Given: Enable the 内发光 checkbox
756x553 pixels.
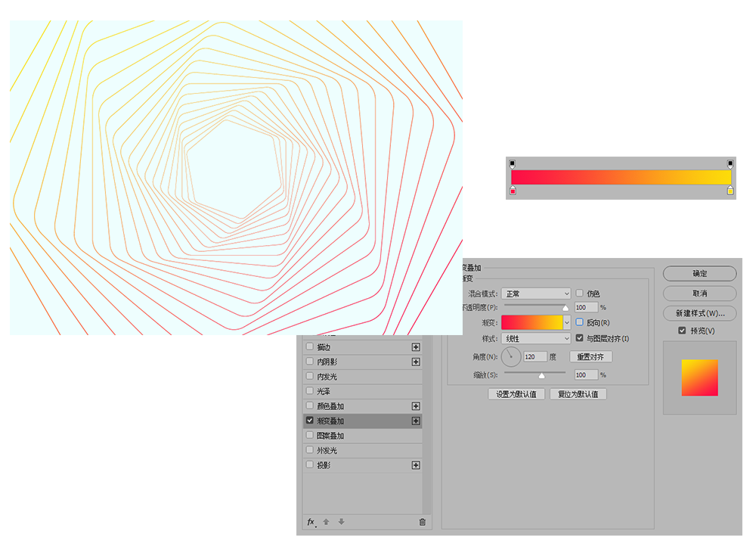Looking at the screenshot, I should 310,376.
